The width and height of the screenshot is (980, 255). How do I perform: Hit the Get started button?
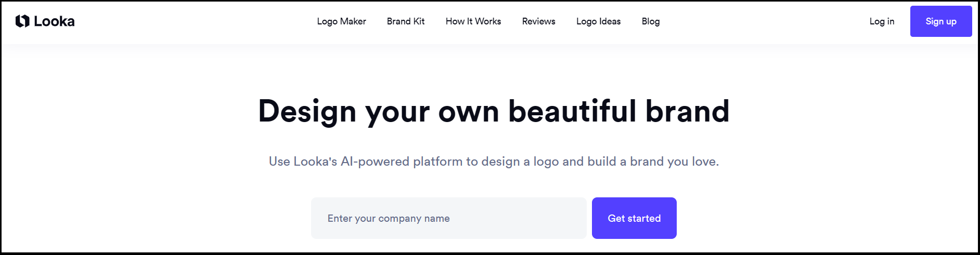634,218
